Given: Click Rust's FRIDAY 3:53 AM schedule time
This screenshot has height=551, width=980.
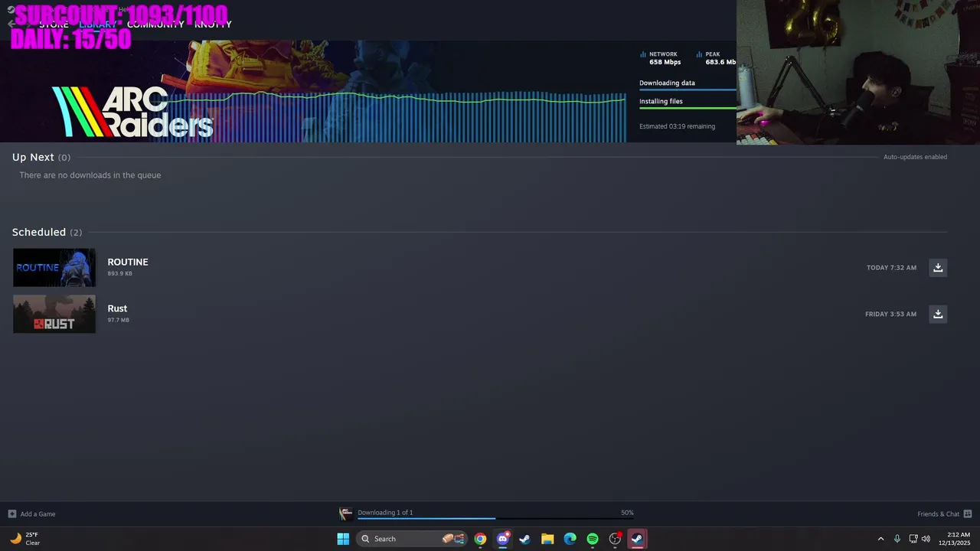Looking at the screenshot, I should [x=890, y=314].
